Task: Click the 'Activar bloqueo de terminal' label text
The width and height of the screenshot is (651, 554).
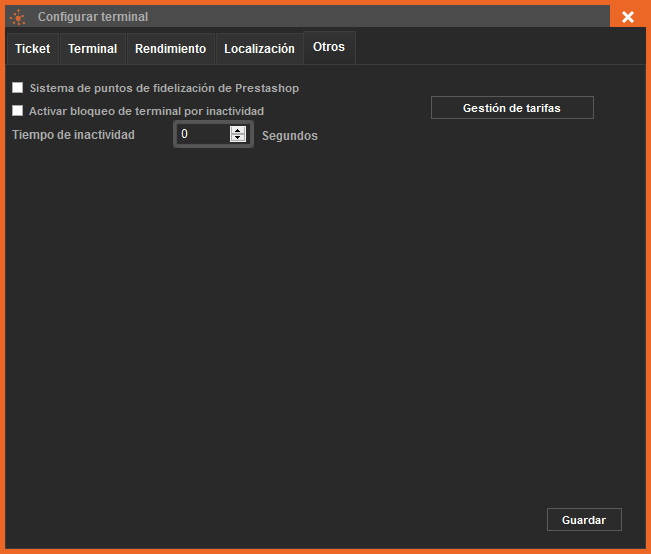Action: 146,111
